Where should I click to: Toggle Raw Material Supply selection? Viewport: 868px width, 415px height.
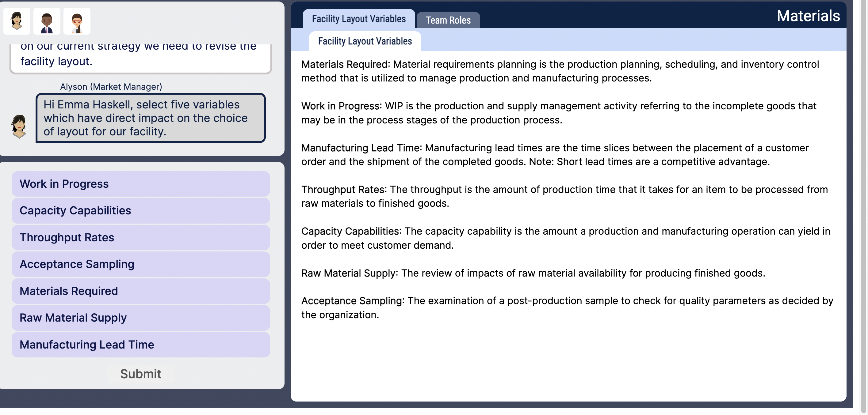click(140, 317)
